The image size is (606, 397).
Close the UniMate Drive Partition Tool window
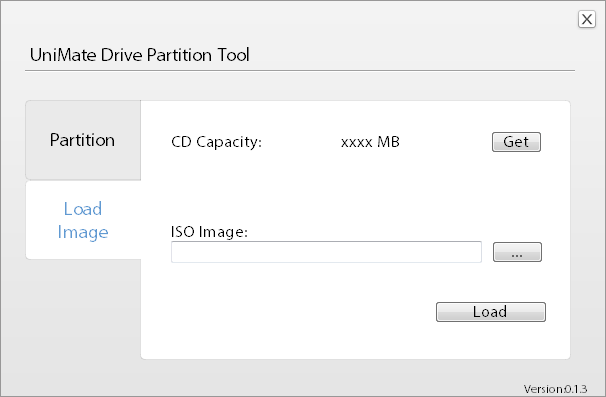coord(587,19)
